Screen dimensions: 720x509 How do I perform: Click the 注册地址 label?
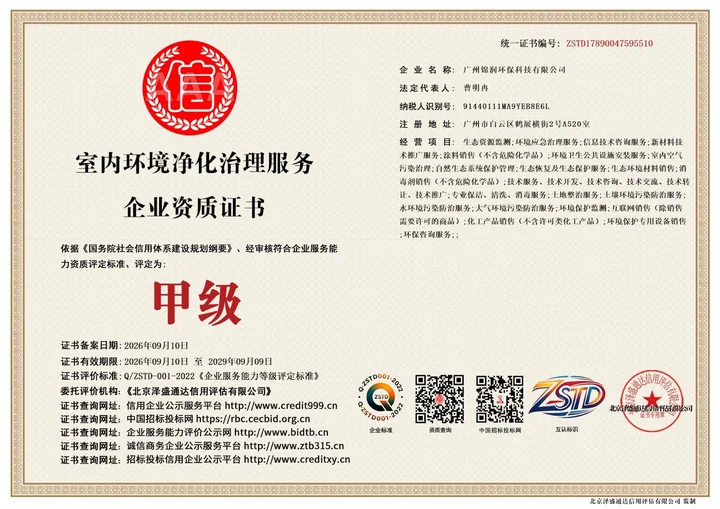tap(427, 124)
